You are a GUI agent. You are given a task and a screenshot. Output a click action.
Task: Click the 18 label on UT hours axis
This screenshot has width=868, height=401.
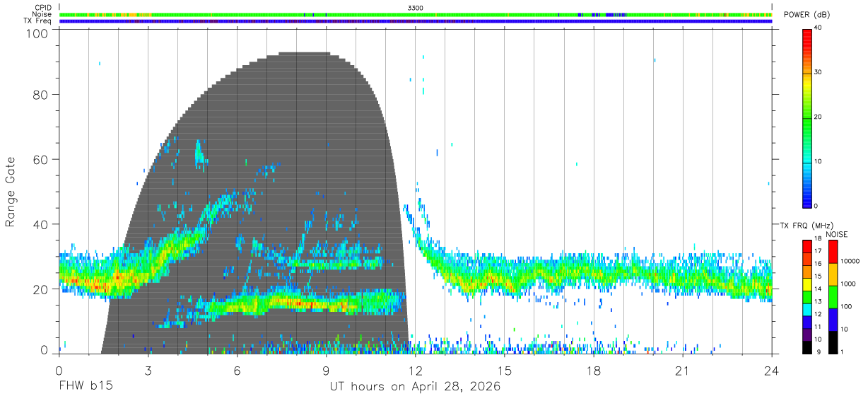tap(593, 370)
